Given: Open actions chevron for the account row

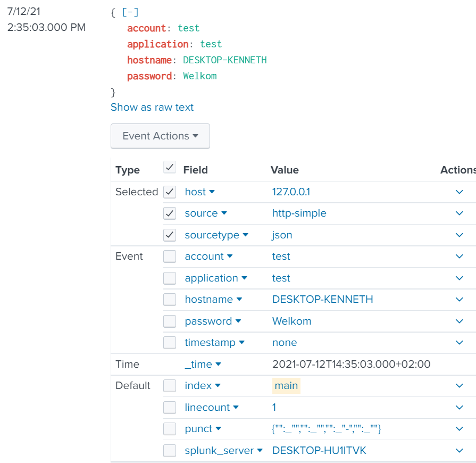Looking at the screenshot, I should (460, 257).
